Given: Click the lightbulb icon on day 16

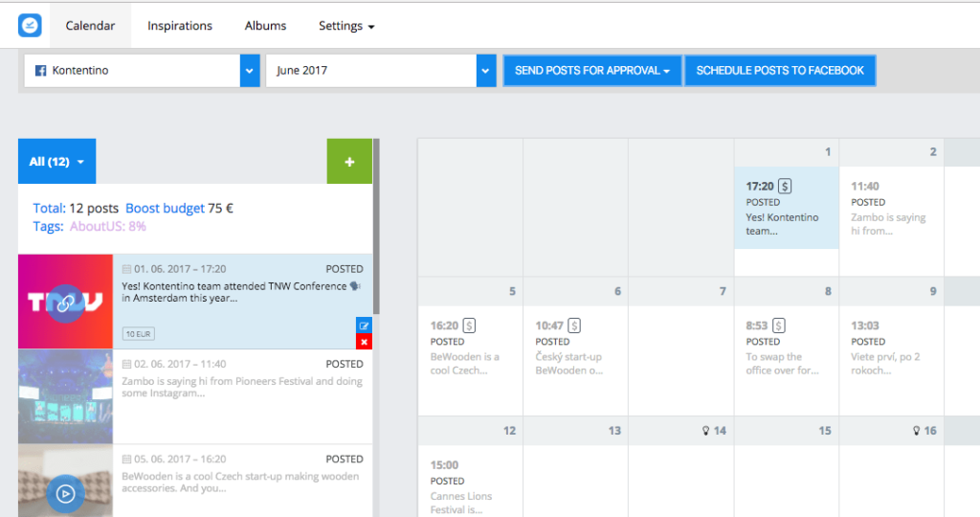Looking at the screenshot, I should point(918,431).
